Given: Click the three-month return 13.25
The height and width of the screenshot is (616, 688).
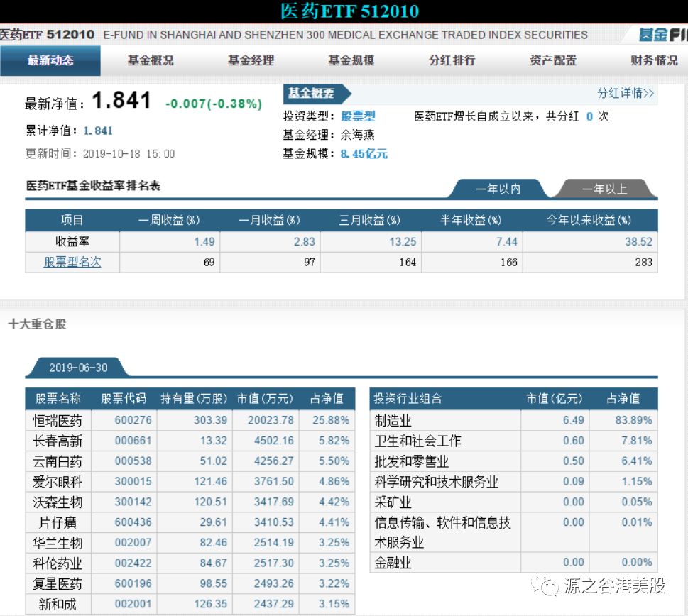Looking at the screenshot, I should tap(403, 241).
